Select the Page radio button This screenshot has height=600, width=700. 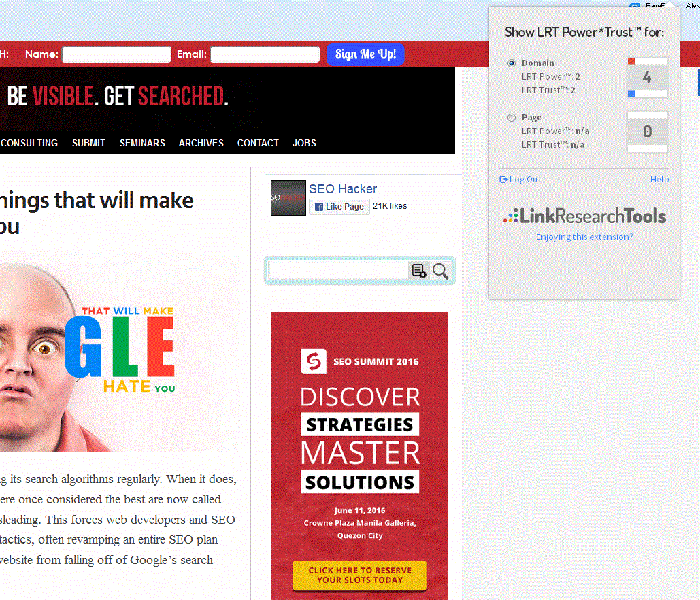pos(512,118)
